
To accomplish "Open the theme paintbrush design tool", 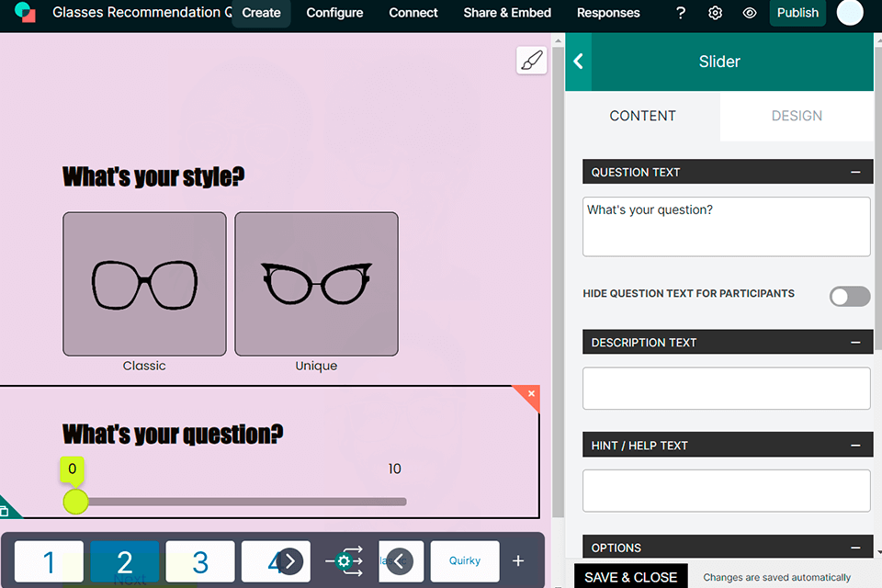I will coord(532,61).
